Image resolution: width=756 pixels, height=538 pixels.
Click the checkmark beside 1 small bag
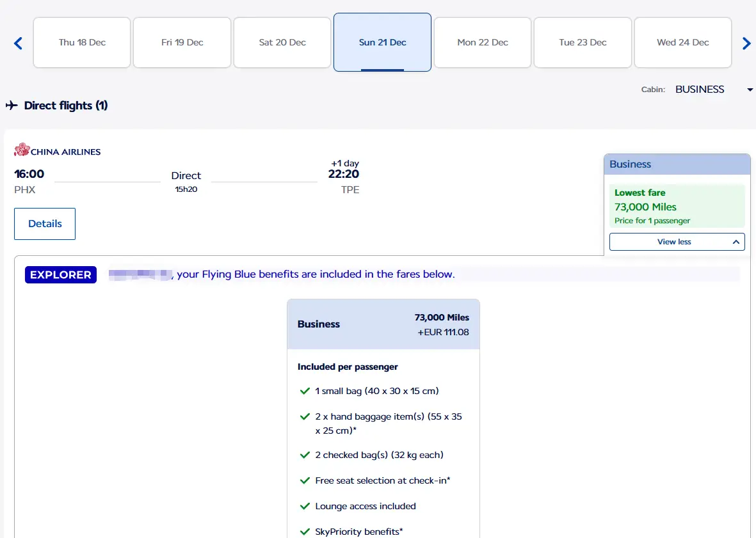click(x=305, y=391)
